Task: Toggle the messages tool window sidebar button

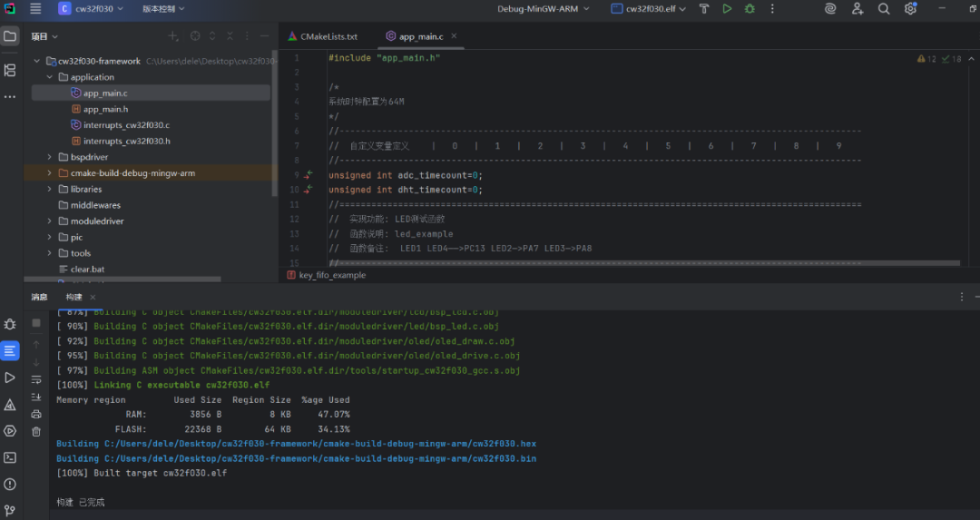Action: tap(10, 350)
